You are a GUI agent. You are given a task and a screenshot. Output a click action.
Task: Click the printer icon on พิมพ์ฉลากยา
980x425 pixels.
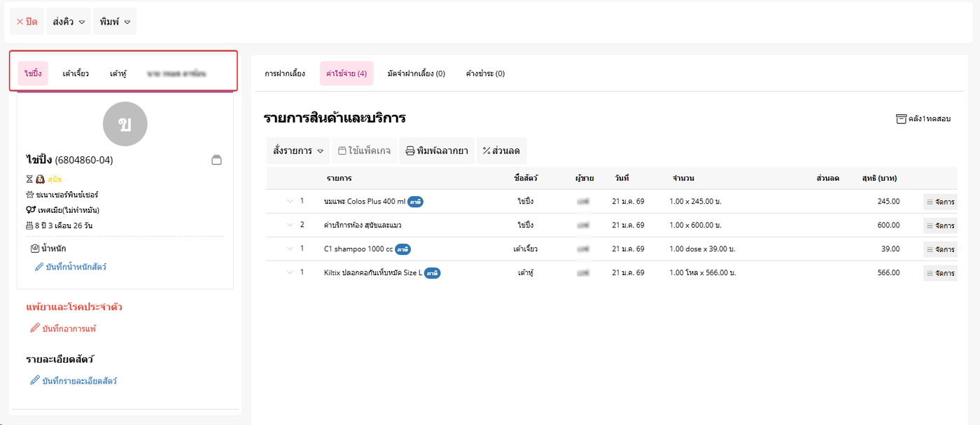point(410,151)
